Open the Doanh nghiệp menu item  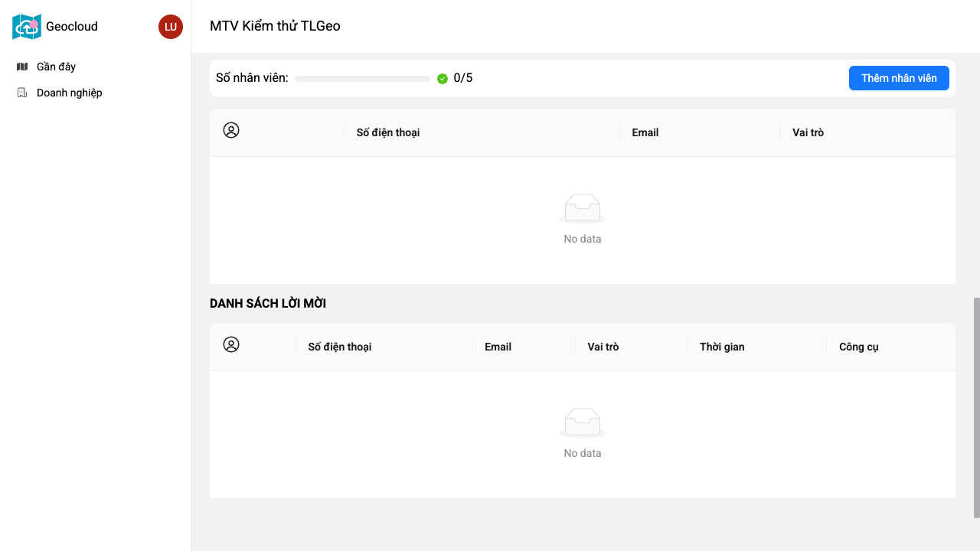click(69, 93)
